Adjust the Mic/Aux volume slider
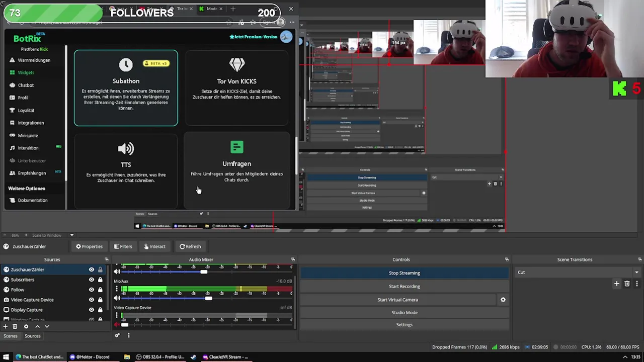This screenshot has width=644, height=362. coord(208,298)
